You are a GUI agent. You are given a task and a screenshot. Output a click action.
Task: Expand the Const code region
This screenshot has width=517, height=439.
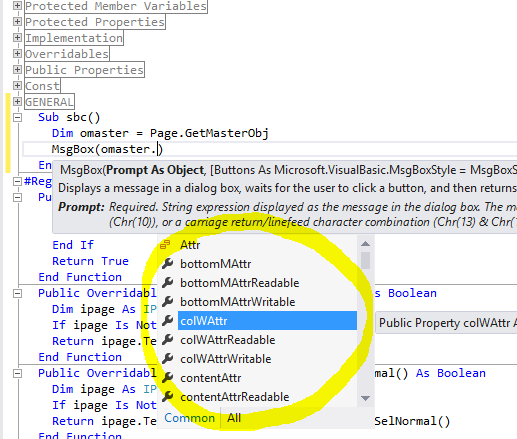tap(17, 86)
